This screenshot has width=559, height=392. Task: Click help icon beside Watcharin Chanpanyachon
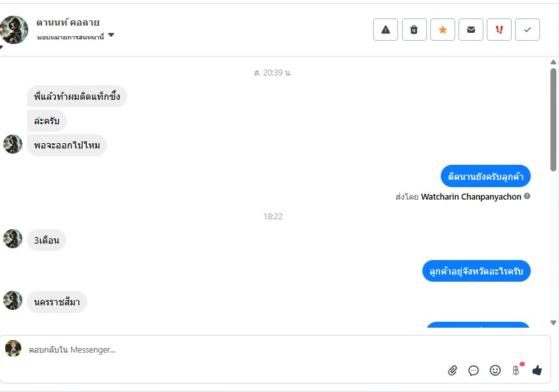pos(527,196)
